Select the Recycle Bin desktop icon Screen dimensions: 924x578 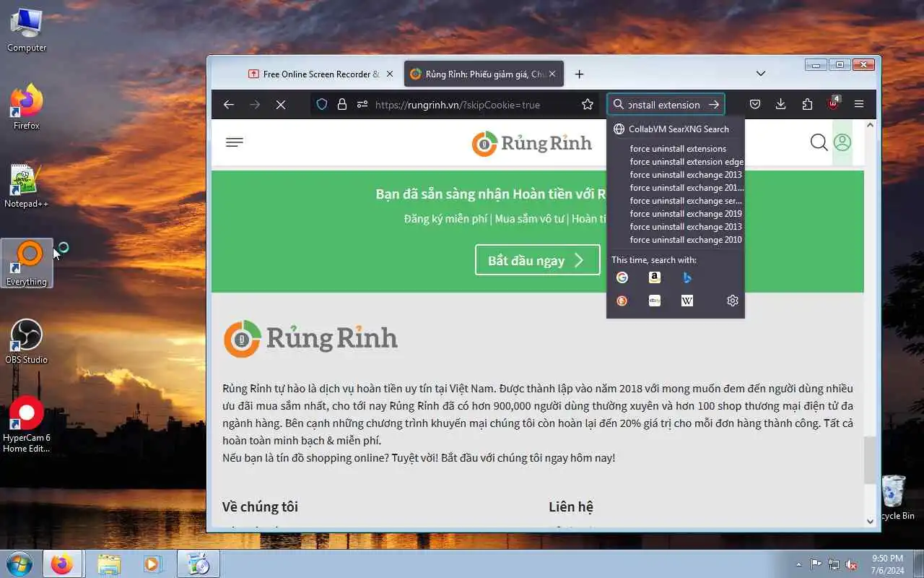pyautogui.click(x=896, y=497)
